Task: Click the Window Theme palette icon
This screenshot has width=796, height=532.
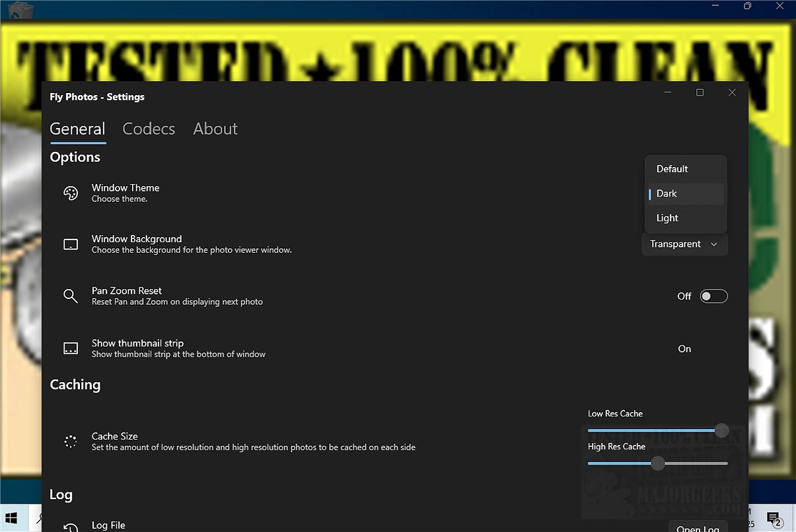Action: pyautogui.click(x=71, y=193)
